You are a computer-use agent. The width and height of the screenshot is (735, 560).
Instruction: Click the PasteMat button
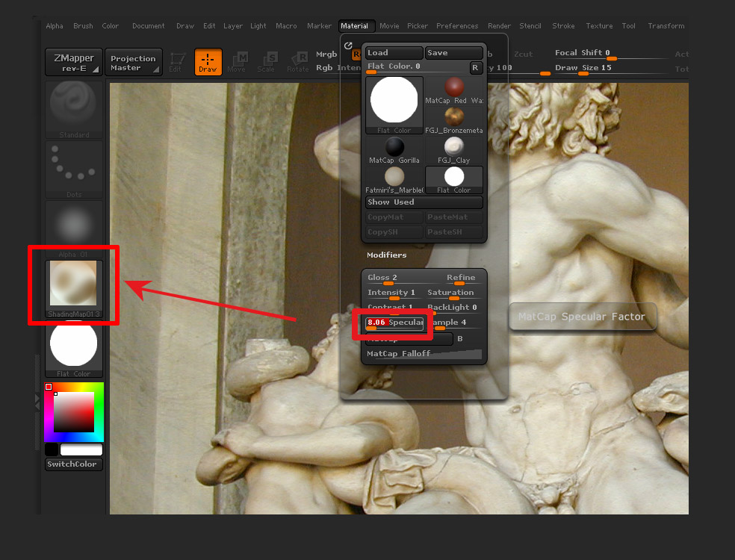(x=453, y=217)
